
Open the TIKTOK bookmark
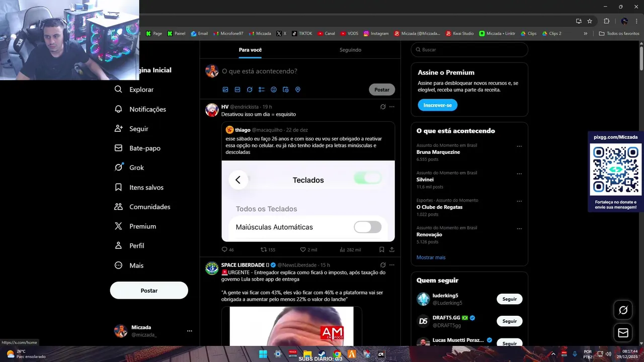tap(301, 34)
